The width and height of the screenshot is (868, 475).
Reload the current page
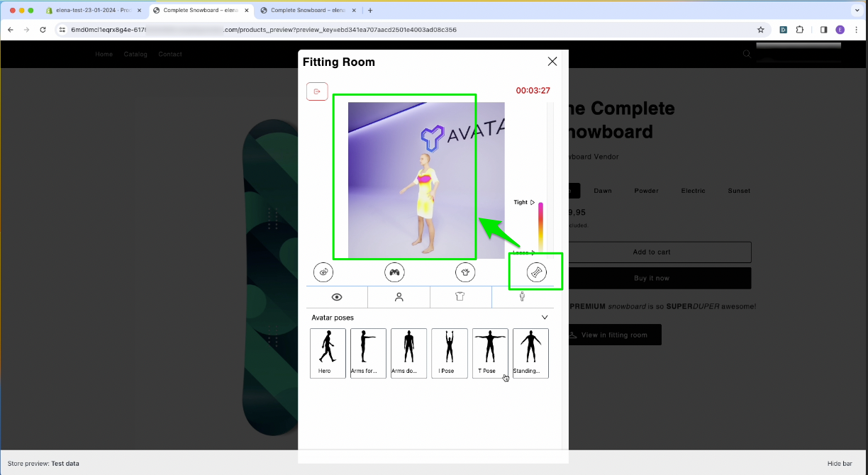pos(43,30)
